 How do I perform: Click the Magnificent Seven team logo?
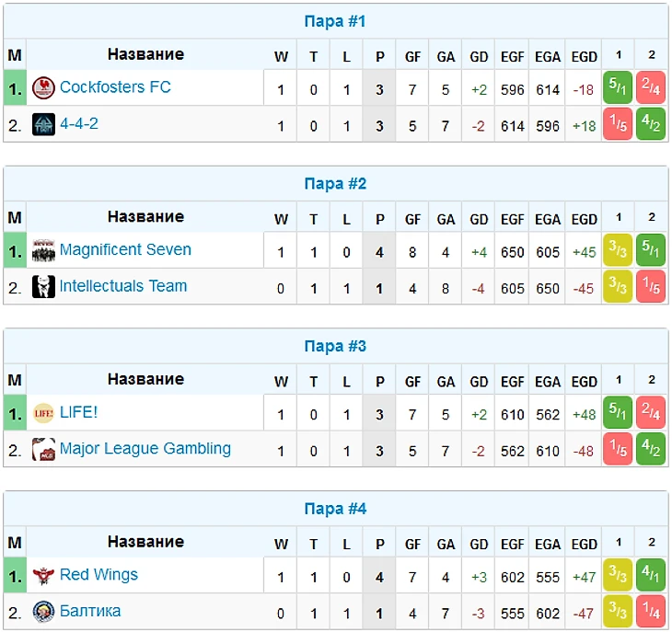pos(43,250)
